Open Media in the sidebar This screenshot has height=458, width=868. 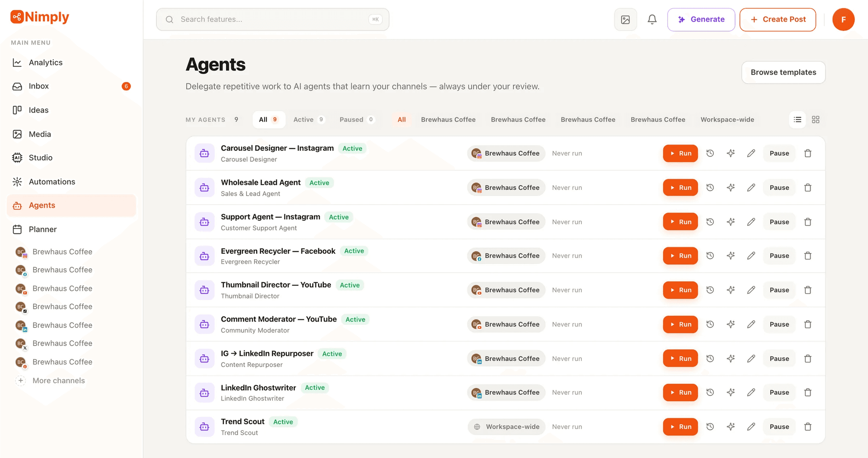pos(71,134)
